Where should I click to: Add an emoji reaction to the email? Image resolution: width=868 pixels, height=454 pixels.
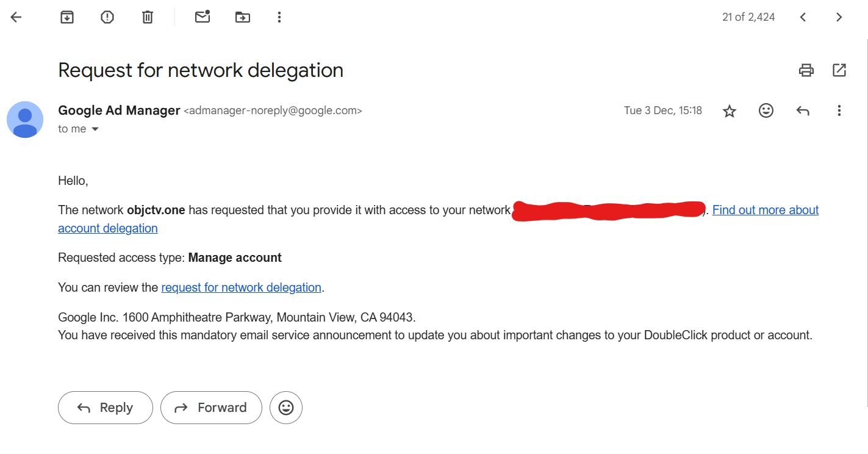pos(766,110)
